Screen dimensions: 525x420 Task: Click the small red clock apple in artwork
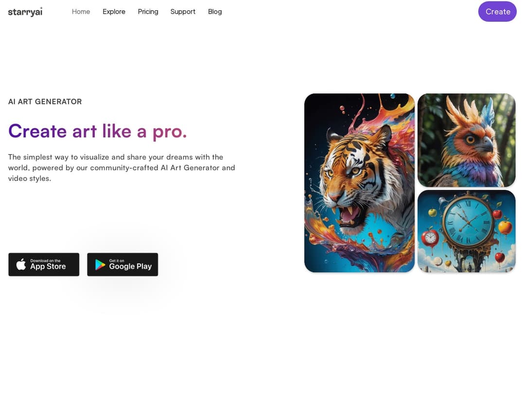[x=430, y=238]
